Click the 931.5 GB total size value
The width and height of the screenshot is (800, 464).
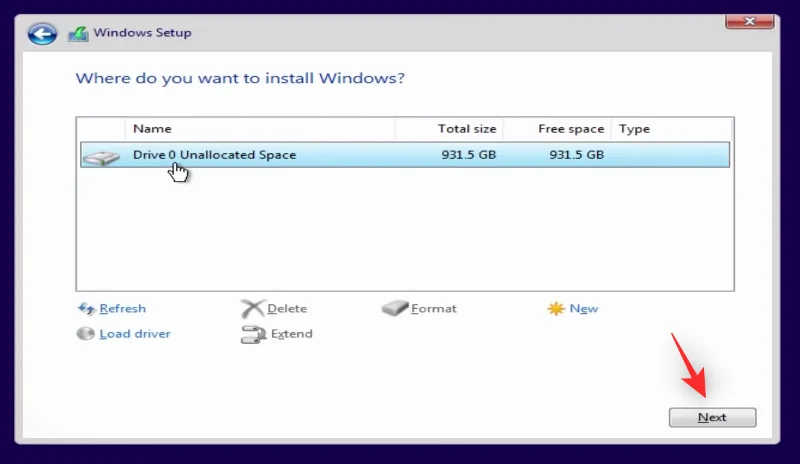pyautogui.click(x=468, y=155)
